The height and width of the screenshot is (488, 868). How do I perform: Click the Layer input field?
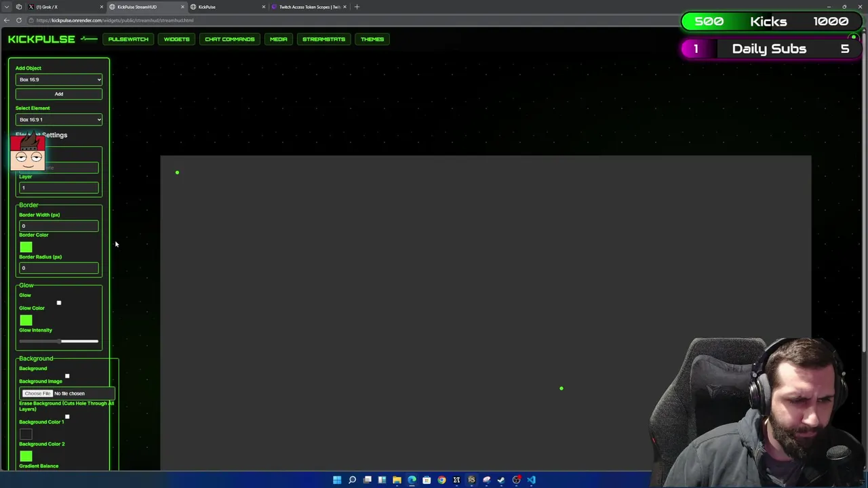coord(59,188)
